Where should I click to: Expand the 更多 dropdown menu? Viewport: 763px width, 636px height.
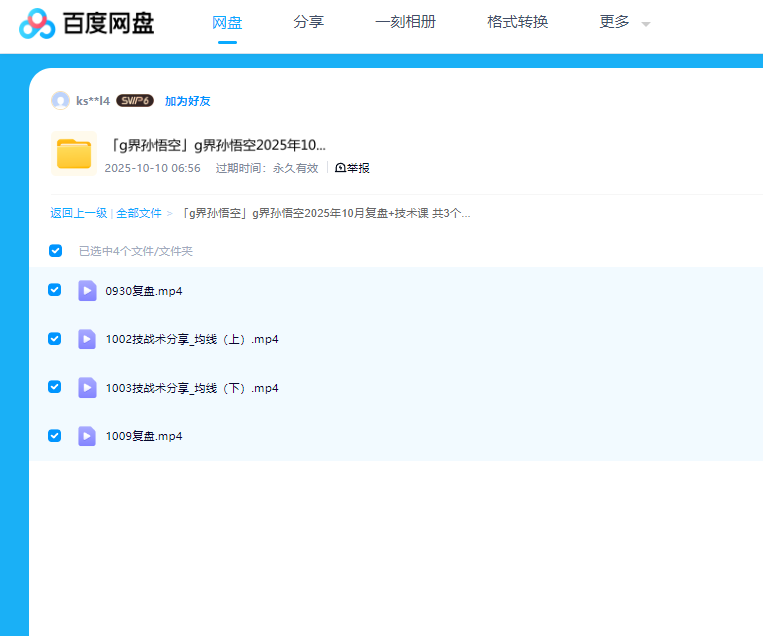[624, 22]
